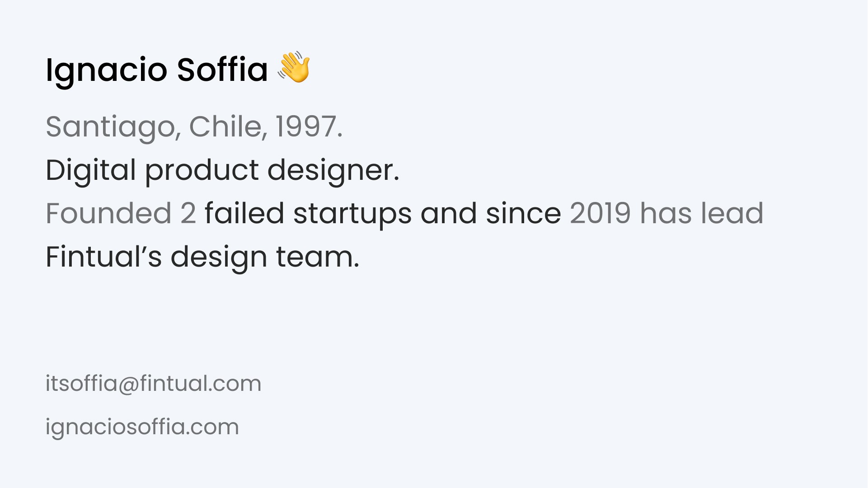Click the gray year "2019"
The image size is (868, 488).
pos(600,214)
